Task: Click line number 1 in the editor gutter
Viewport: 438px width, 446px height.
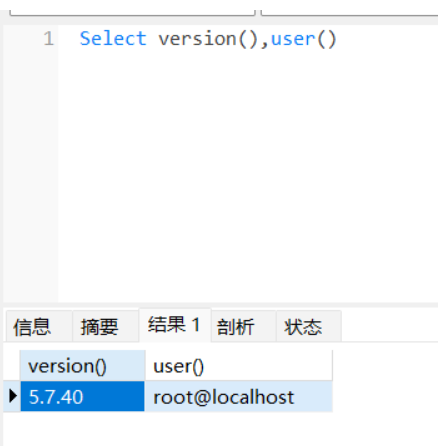Action: click(x=49, y=39)
